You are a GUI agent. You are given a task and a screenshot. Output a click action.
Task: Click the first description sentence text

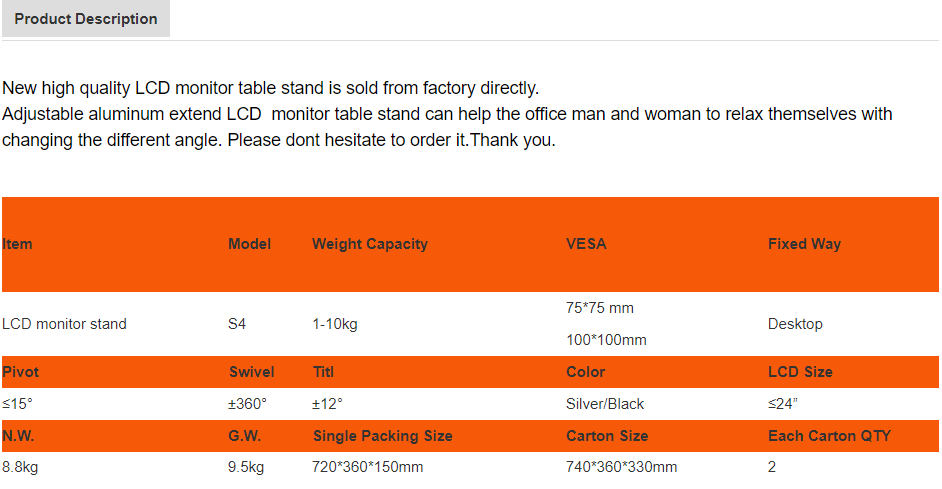tap(270, 88)
